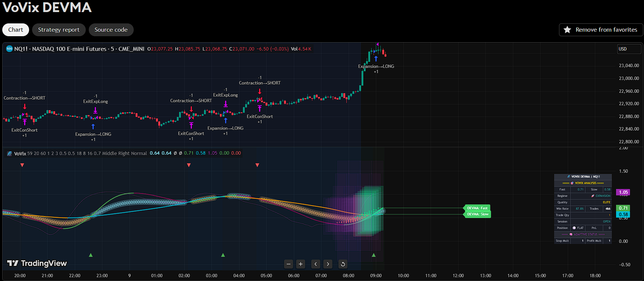Image resolution: width=644 pixels, height=281 pixels.
Task: Open the USD currency dropdown
Action: pyautogui.click(x=629, y=49)
